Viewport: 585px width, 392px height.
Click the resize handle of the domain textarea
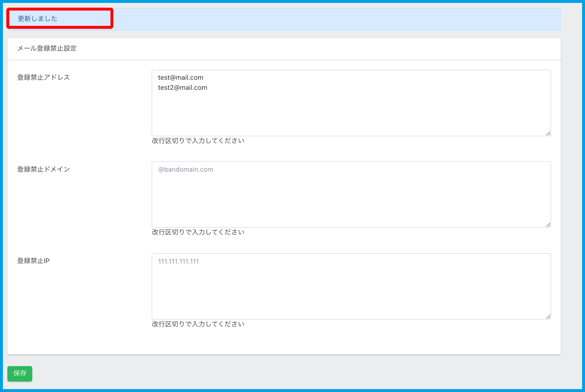(x=548, y=225)
